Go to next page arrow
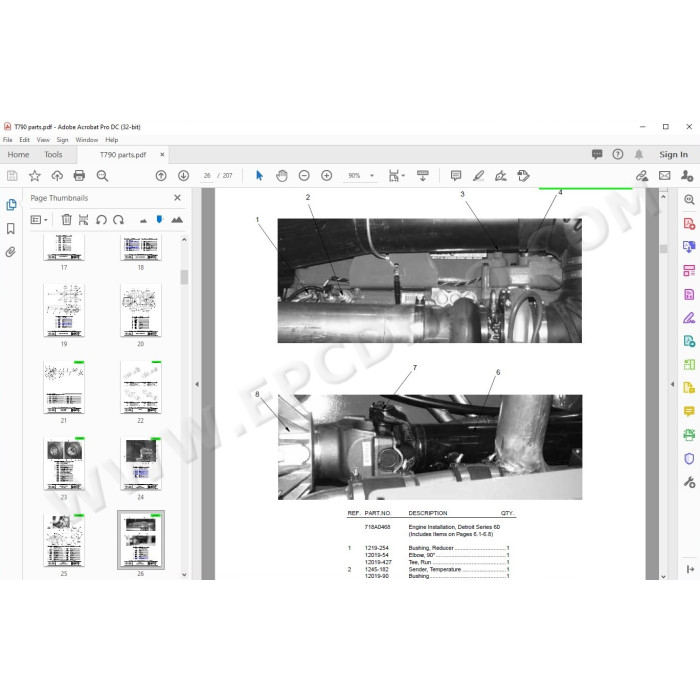Screen dimensions: 700x700 [183, 176]
